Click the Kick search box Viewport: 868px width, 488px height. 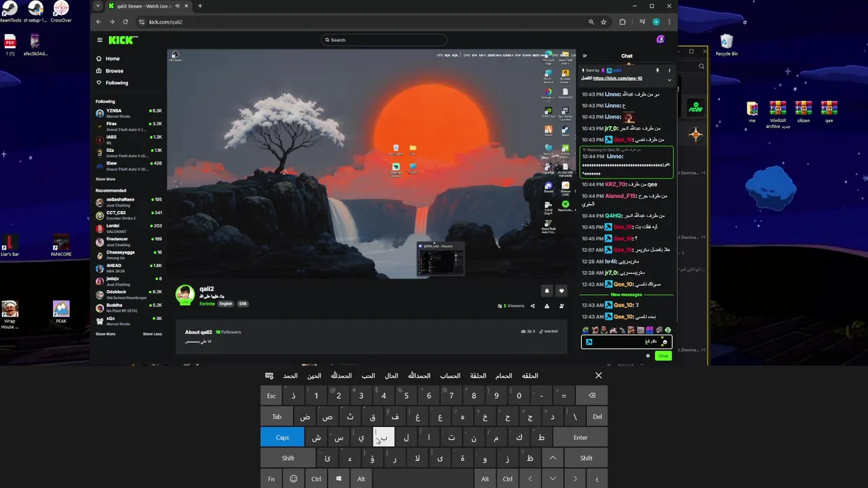[x=384, y=40]
